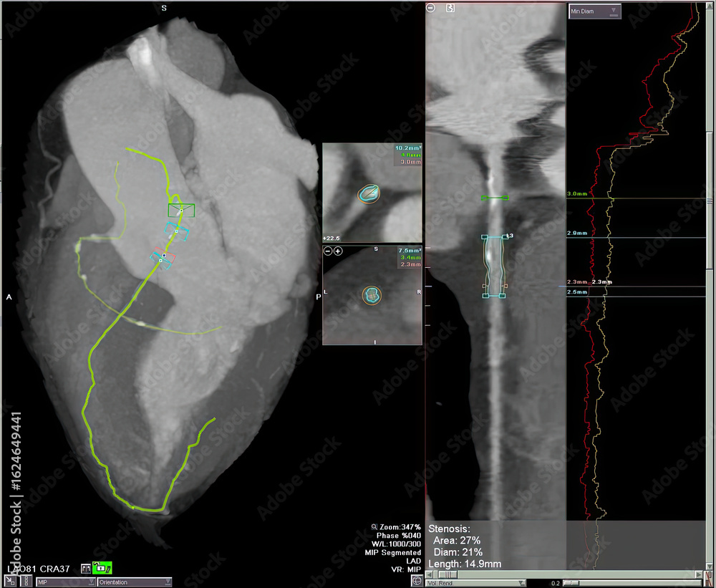Click the 0.2 value slider handle
716x588 pixels.
(x=571, y=584)
